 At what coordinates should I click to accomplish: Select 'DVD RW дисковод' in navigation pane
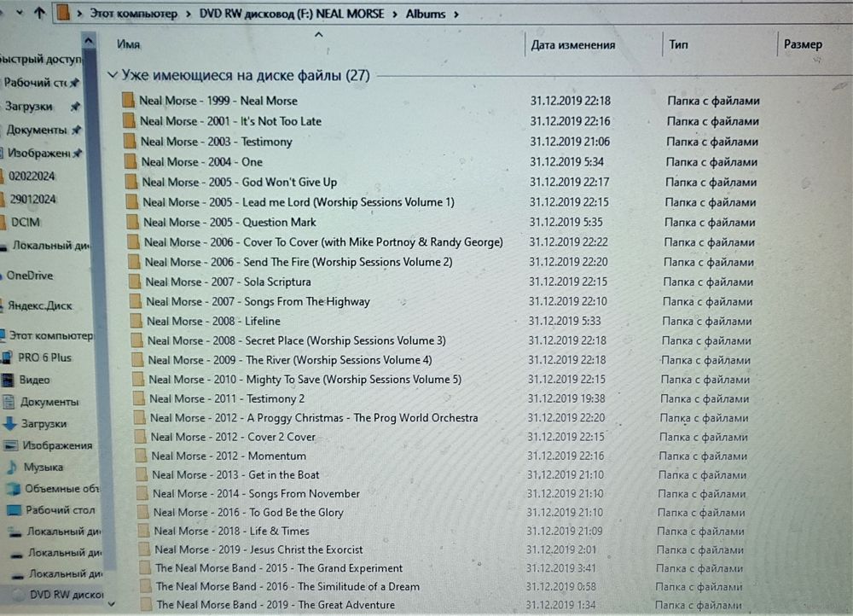pos(66,595)
